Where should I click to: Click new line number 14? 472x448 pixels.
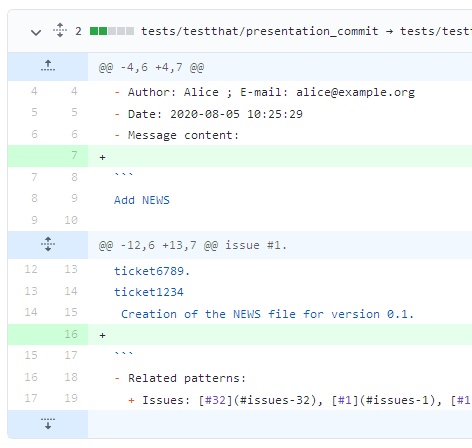point(71,291)
